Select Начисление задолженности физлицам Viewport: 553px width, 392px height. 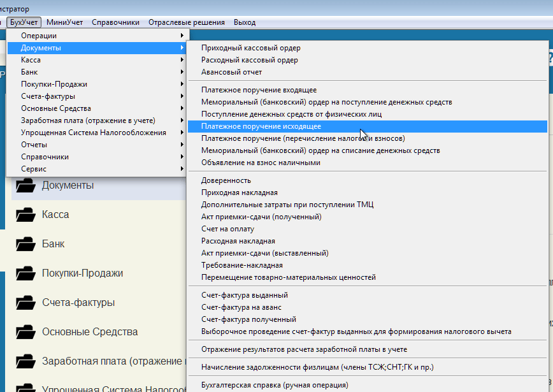[x=368, y=367]
